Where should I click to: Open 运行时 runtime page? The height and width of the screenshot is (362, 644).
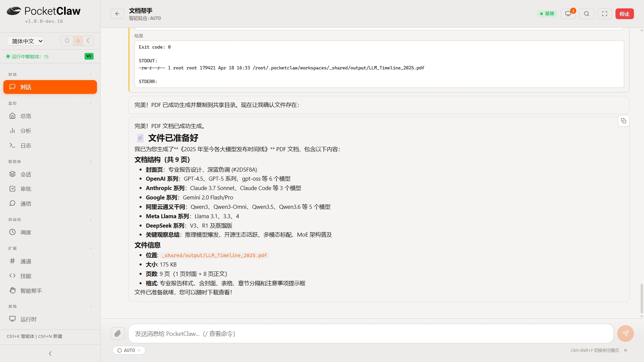(x=50, y=319)
